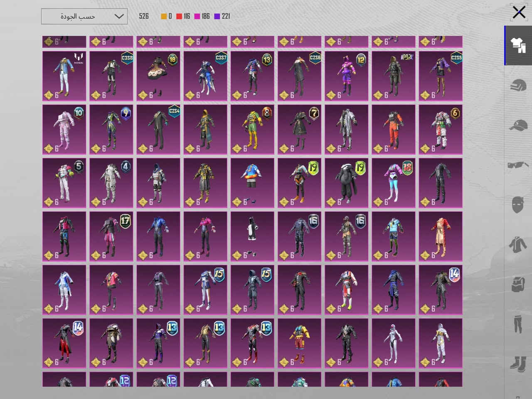This screenshot has width=532, height=399.
Task: Select the black baggy outfit with 19 badge
Action: pyautogui.click(x=347, y=183)
